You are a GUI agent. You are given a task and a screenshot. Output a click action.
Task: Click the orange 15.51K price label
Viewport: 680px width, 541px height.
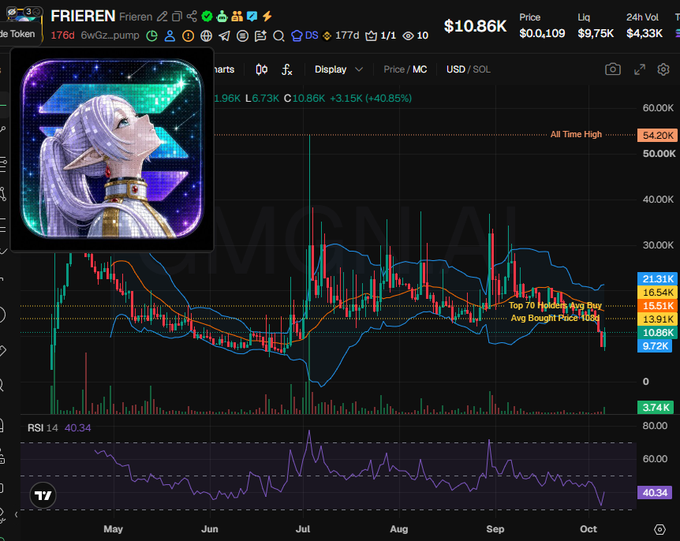pos(657,306)
